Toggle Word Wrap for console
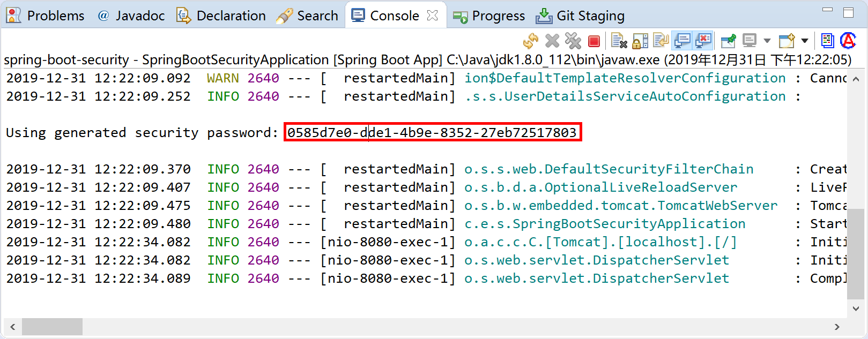The height and width of the screenshot is (339, 868). click(x=661, y=41)
